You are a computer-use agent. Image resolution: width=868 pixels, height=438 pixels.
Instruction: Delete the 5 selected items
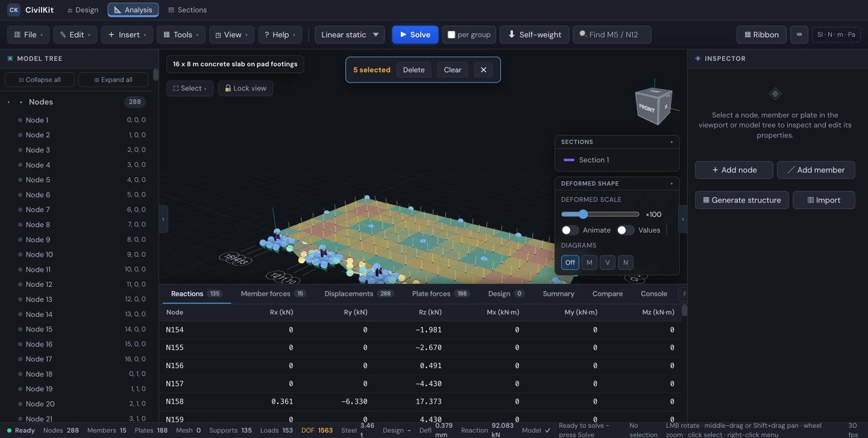coord(414,70)
